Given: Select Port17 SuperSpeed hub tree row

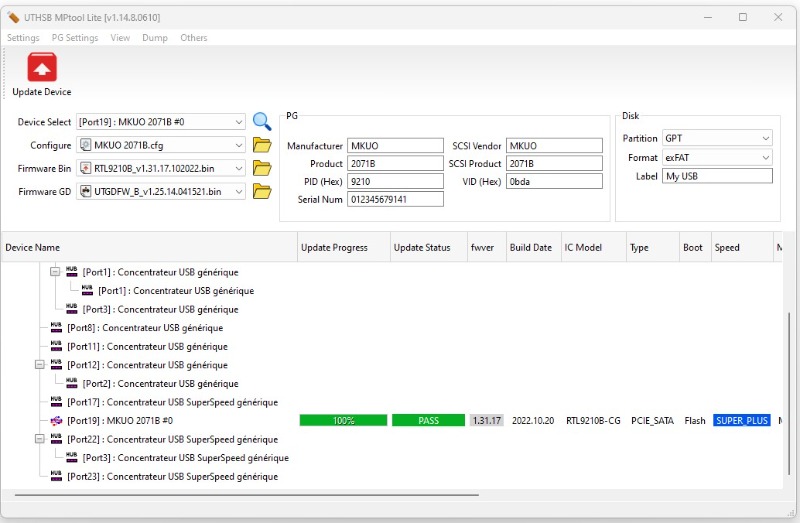Looking at the screenshot, I should coord(172,402).
